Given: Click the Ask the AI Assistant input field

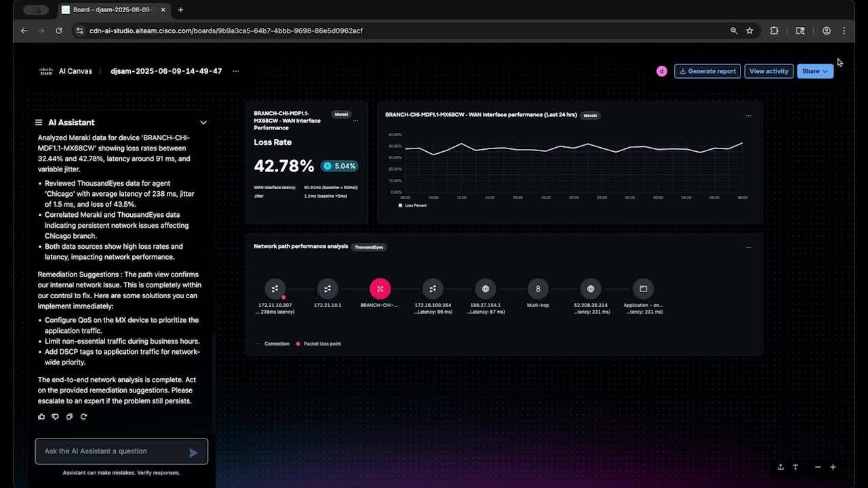Looking at the screenshot, I should 112,451.
